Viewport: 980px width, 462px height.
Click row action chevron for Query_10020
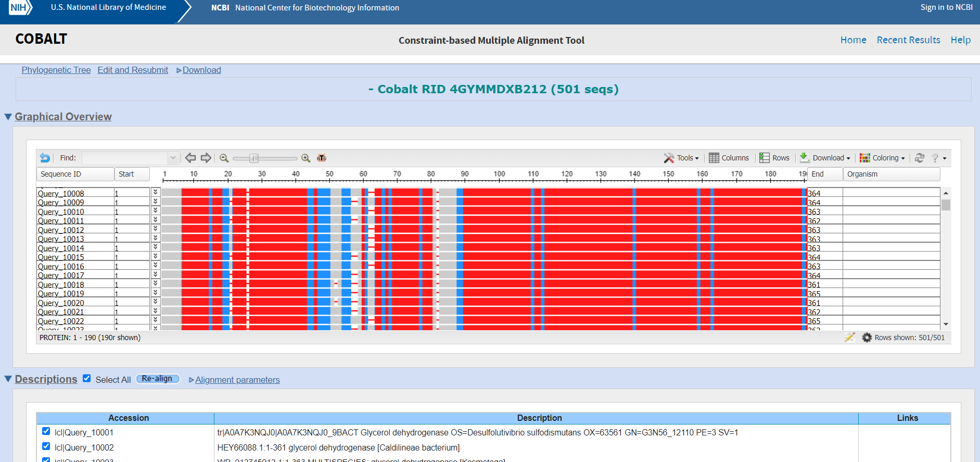[155, 302]
